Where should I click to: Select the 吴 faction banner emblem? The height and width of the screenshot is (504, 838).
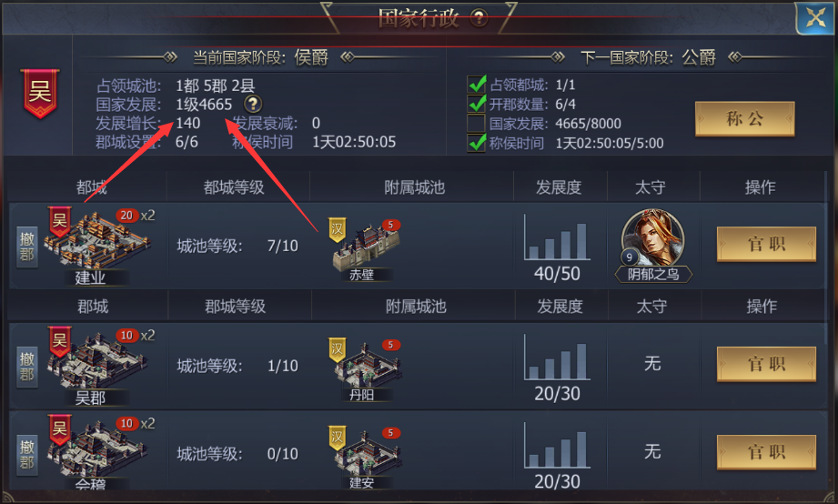[40, 93]
